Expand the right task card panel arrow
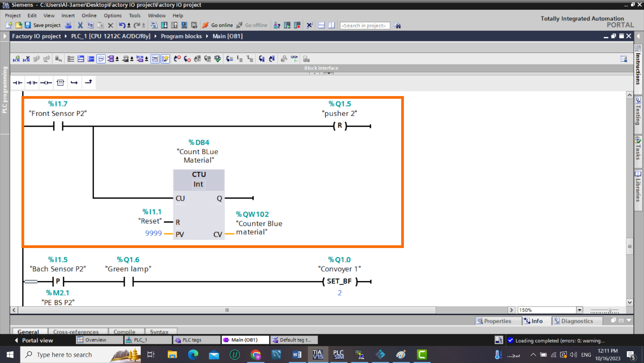 tap(638, 36)
